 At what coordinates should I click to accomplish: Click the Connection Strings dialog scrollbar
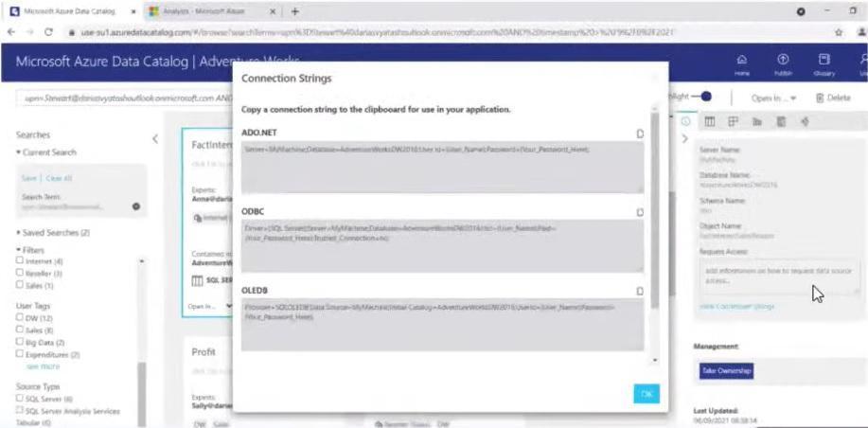[x=655, y=210]
